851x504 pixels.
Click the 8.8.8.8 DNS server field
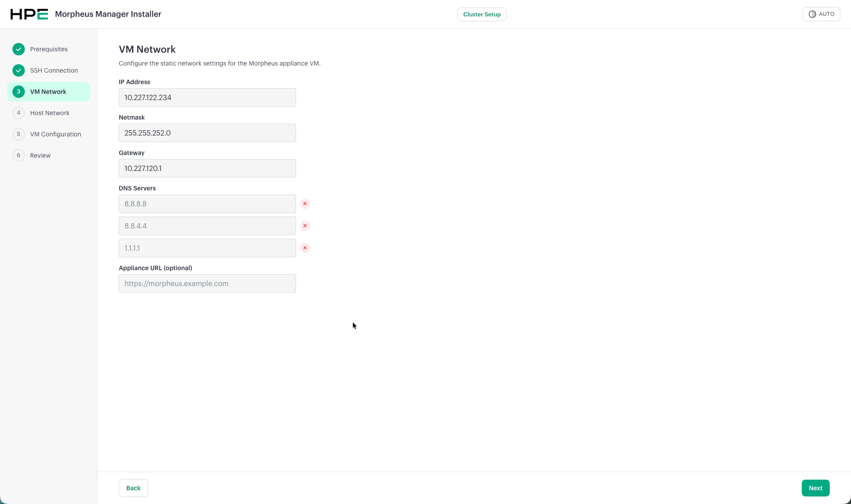(207, 204)
